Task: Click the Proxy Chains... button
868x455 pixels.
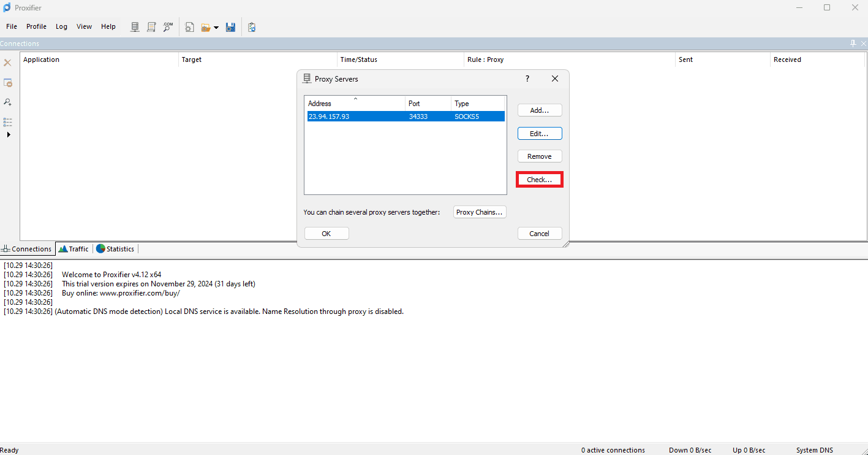Action: pyautogui.click(x=480, y=212)
